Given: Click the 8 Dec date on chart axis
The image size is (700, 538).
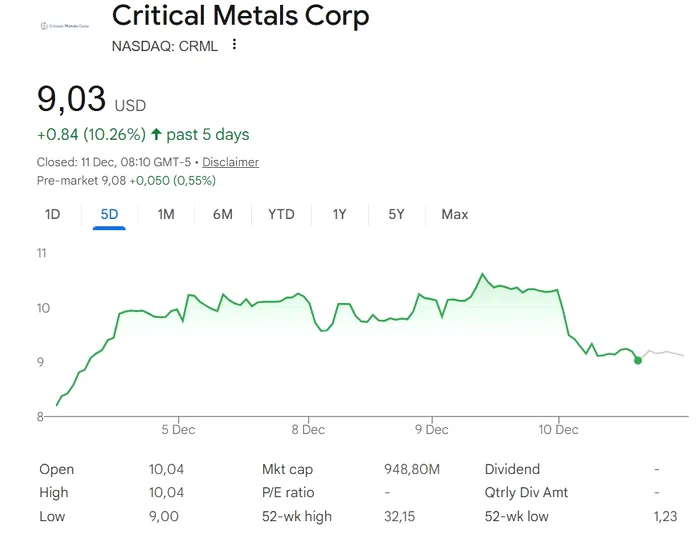Looking at the screenshot, I should click(x=307, y=429).
